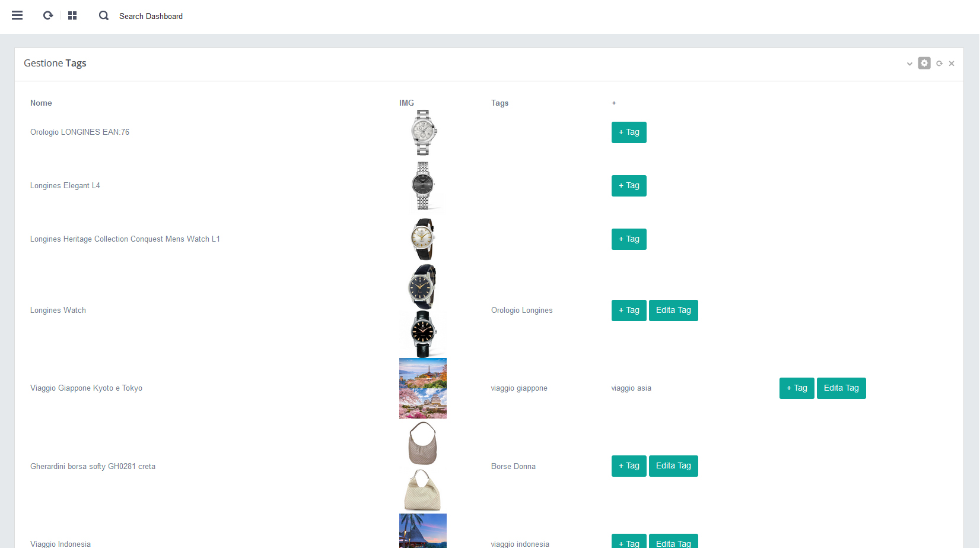Add tag to Orologio LONGINES EAN:76
980x548 pixels.
pyautogui.click(x=629, y=132)
